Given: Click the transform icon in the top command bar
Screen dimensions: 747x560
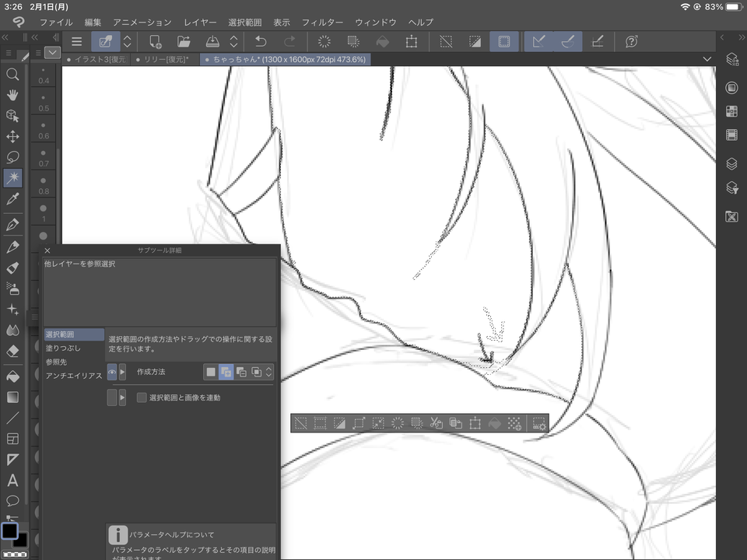Looking at the screenshot, I should pyautogui.click(x=411, y=42).
